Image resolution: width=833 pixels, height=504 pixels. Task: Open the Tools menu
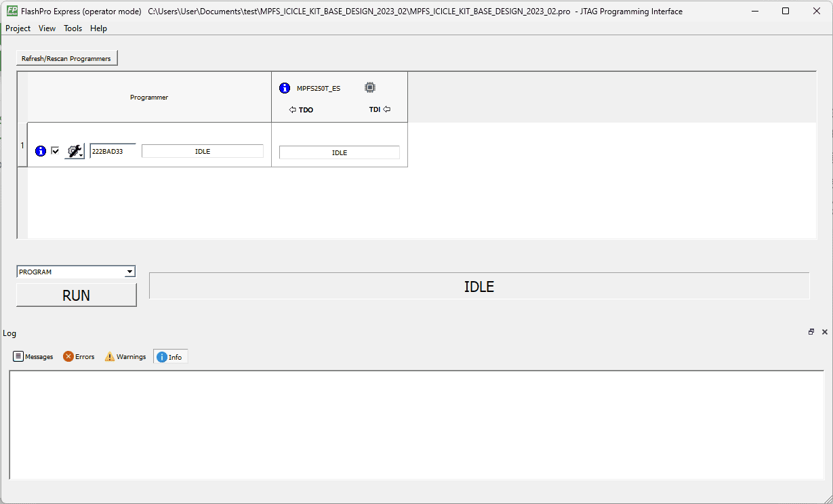click(x=73, y=28)
